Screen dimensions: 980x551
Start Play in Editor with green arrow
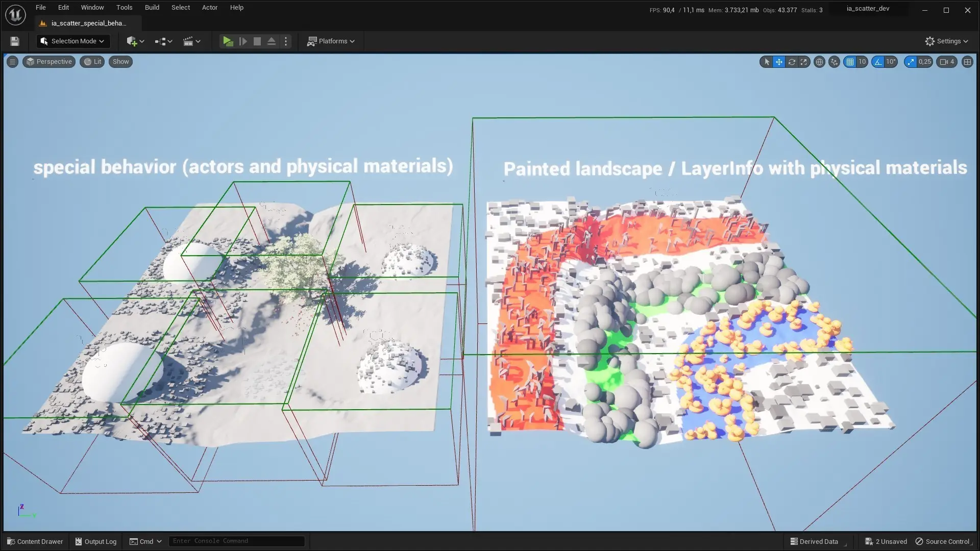228,41
